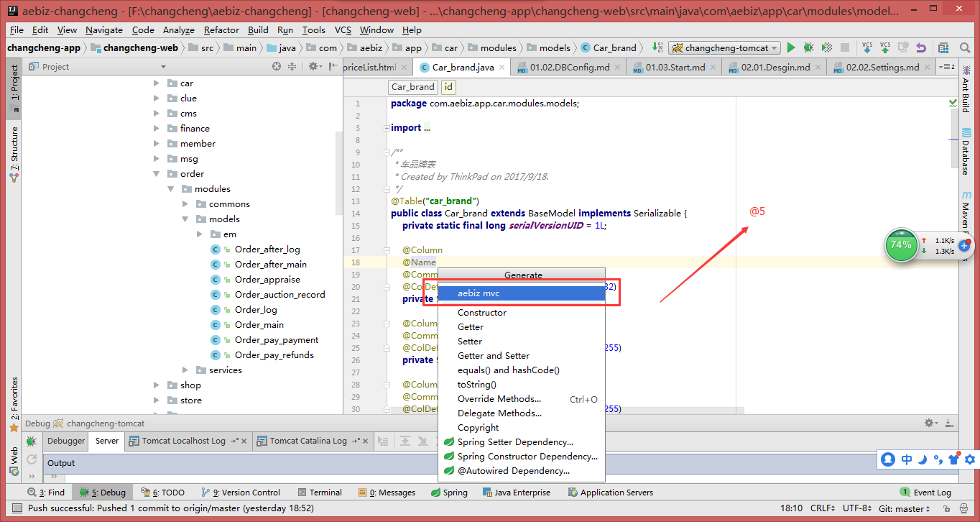980x522 pixels.
Task: Open Order_pay_payment class in project tree
Action: (x=276, y=340)
